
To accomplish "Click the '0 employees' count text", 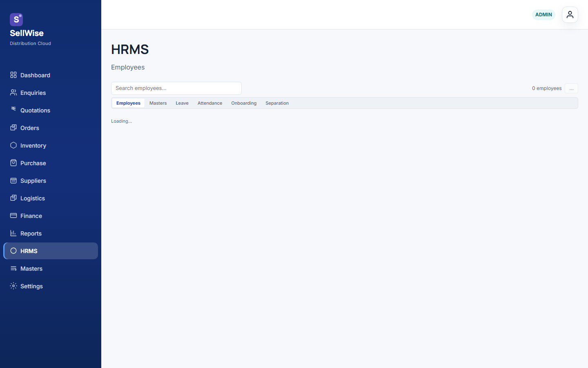I will (547, 88).
